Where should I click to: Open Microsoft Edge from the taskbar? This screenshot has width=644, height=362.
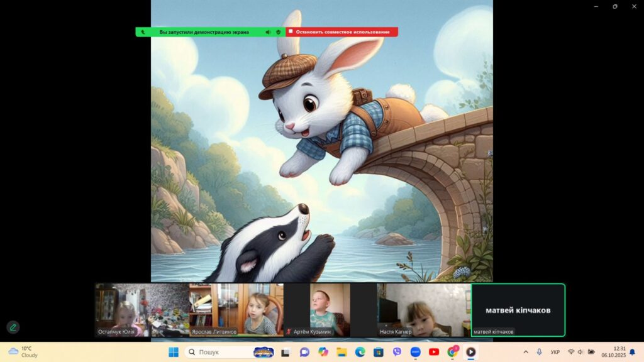coord(360,352)
